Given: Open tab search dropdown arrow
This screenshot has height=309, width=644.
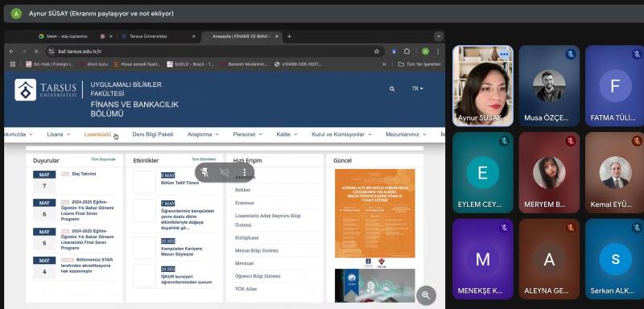Looking at the screenshot, I should point(439,36).
